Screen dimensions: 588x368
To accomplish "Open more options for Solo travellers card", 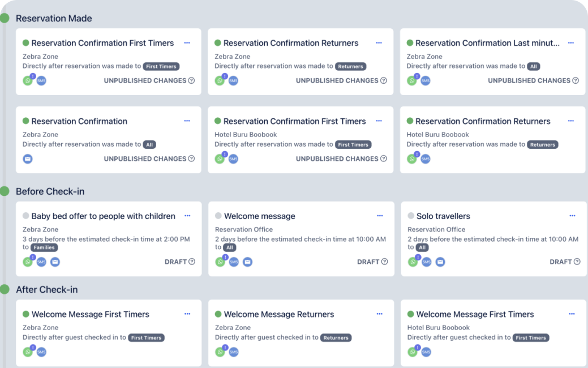I will pyautogui.click(x=572, y=216).
